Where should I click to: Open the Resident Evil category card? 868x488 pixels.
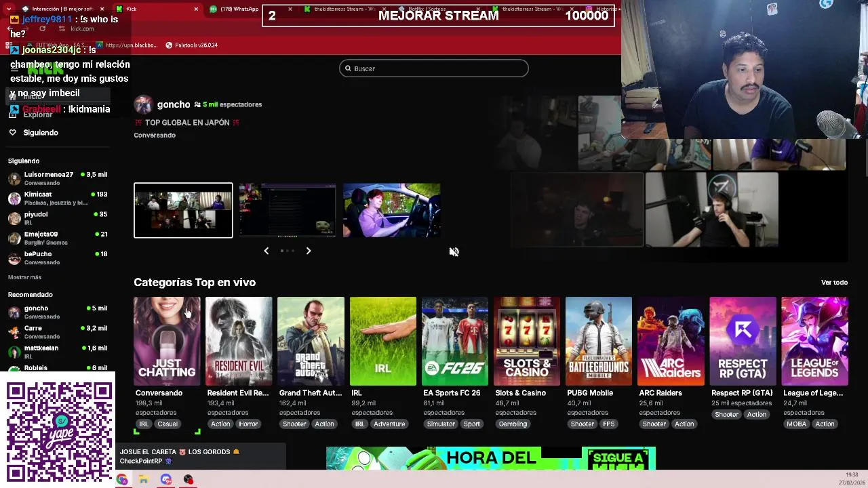point(239,341)
